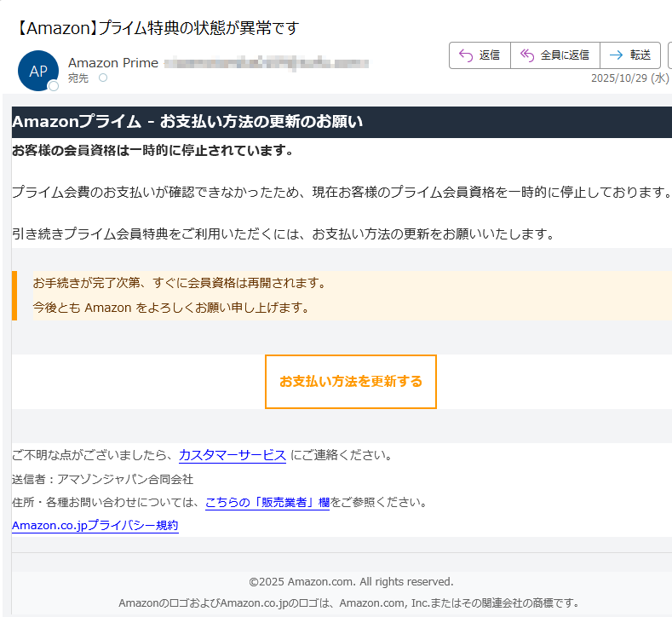The image size is (672, 617).
Task: Click the presence circle next to 宛先
Action: pyautogui.click(x=103, y=78)
